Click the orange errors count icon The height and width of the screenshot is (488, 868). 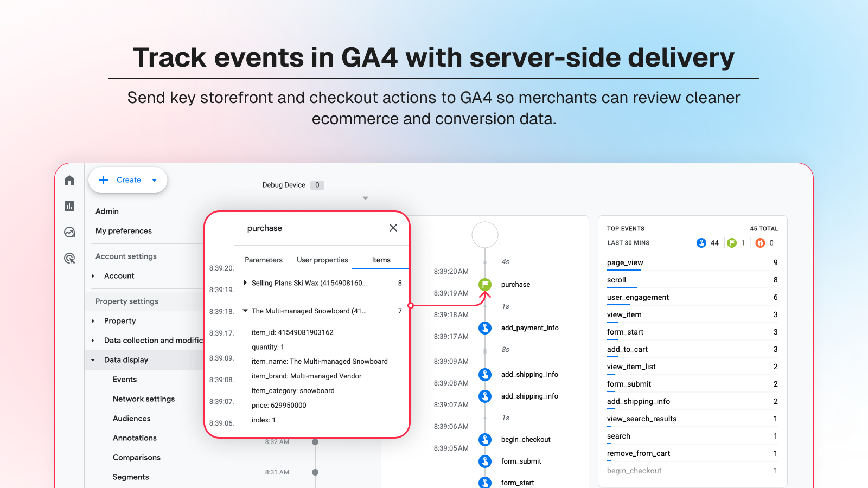[x=761, y=243]
